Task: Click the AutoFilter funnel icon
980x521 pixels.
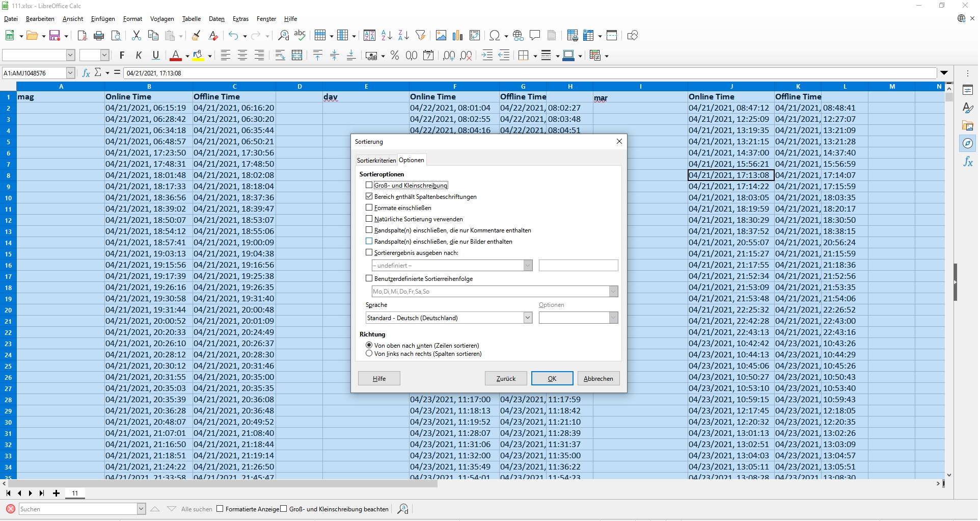Action: point(420,35)
